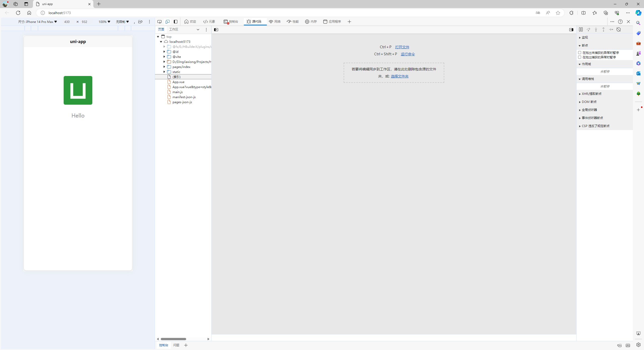
Task: Open DevTools settings gear icon
Action: [x=638, y=345]
